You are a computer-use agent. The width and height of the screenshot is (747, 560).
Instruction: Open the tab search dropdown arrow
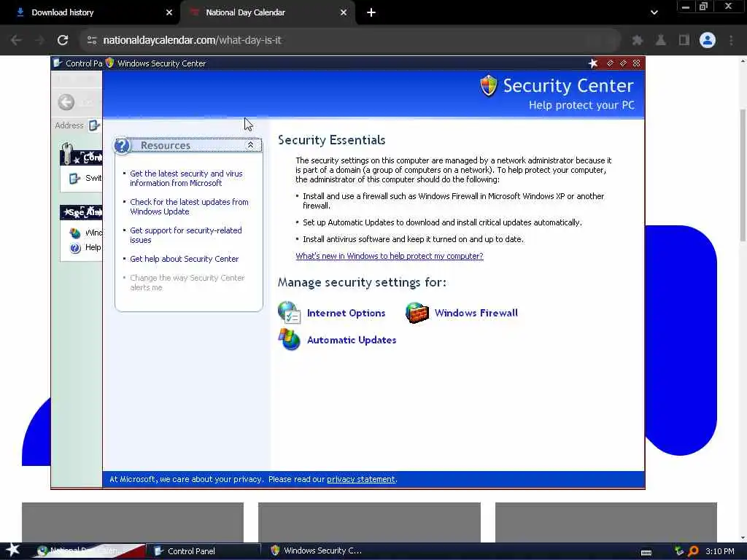tap(654, 13)
